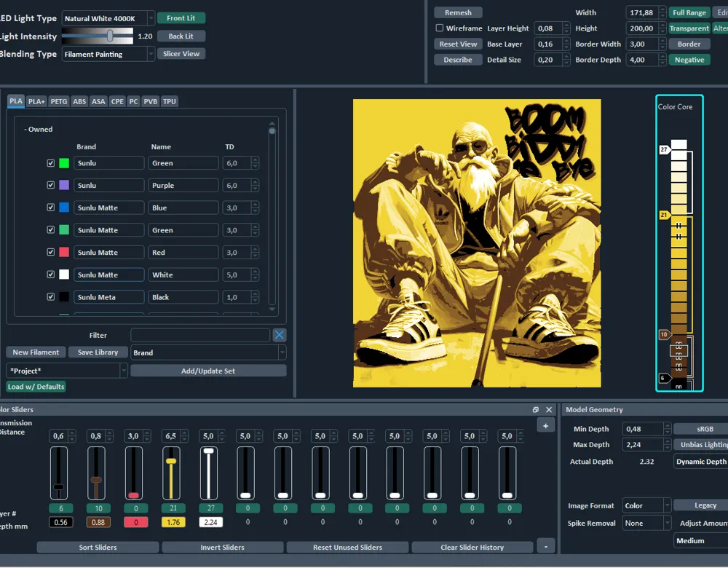Image resolution: width=728 pixels, height=568 pixels.
Task: Open the LED Light Type dropdown
Action: point(108,18)
